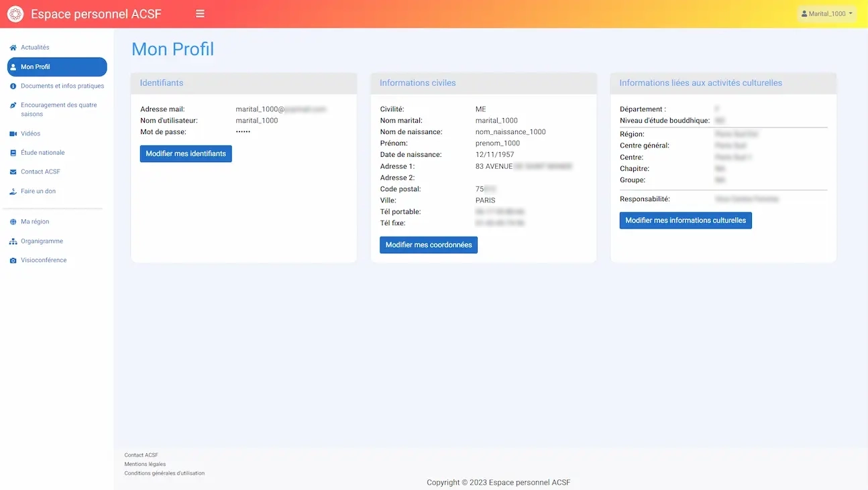Open Conditions générales d'utilisation link
The width and height of the screenshot is (868, 490).
click(x=164, y=473)
